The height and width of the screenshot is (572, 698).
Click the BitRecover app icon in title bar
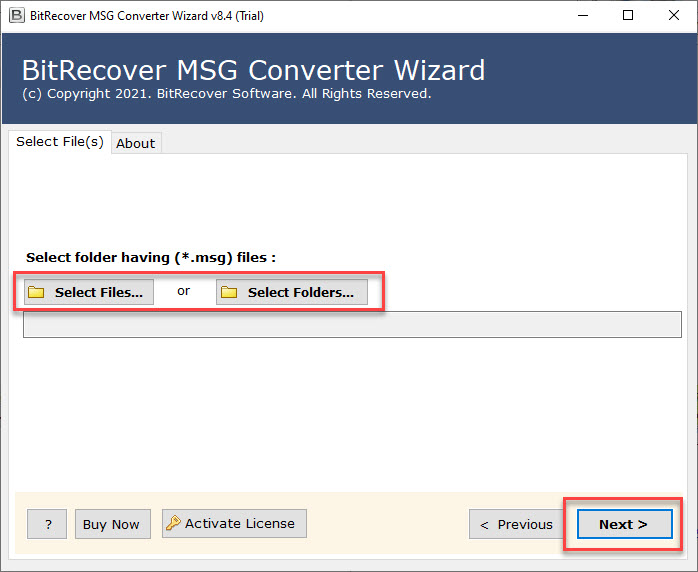tap(17, 16)
